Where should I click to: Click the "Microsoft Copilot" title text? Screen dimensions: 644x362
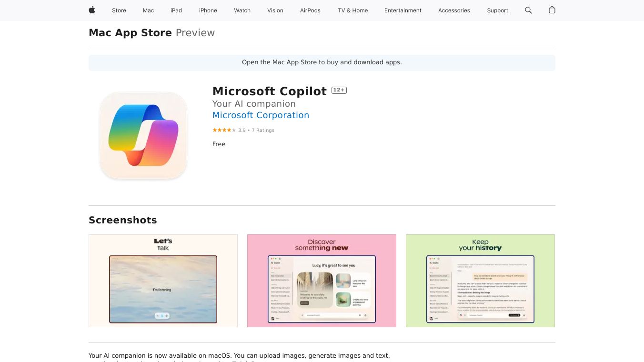270,91
